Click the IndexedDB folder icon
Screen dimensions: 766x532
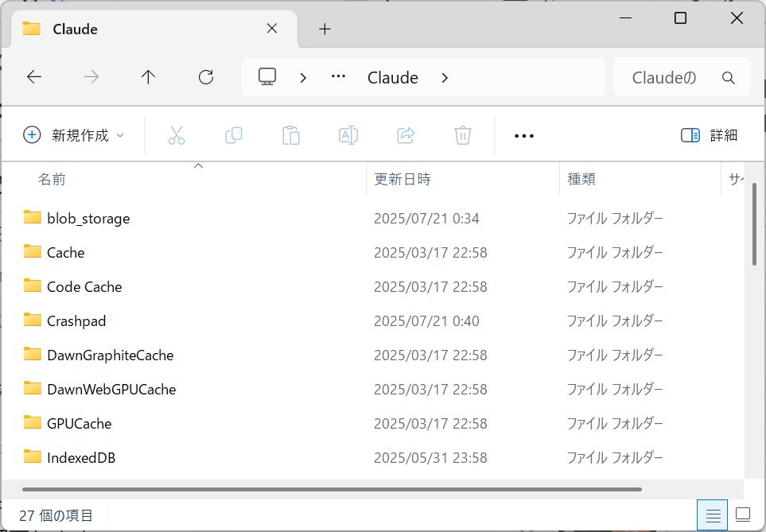[x=33, y=456]
